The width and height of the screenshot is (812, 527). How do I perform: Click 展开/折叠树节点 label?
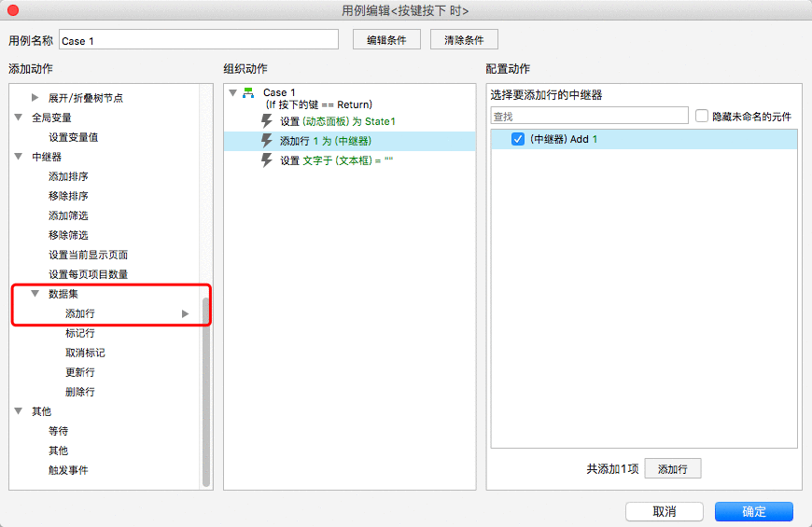(86, 98)
